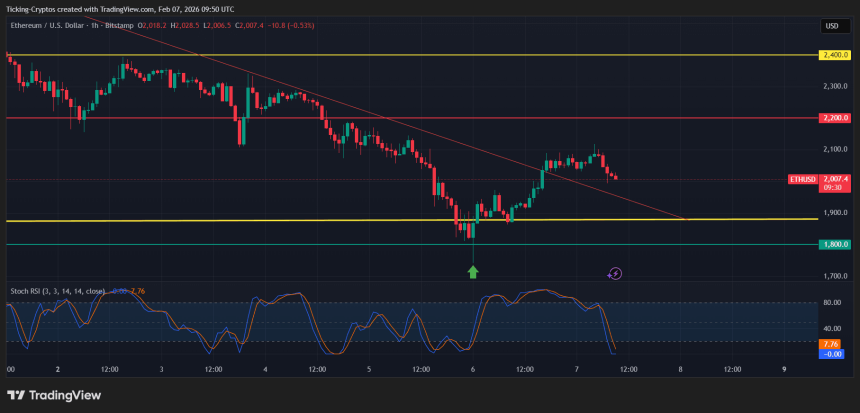Select the 2,400.0 yellow price tag
Viewport: 860px width, 413px height.
pos(834,54)
